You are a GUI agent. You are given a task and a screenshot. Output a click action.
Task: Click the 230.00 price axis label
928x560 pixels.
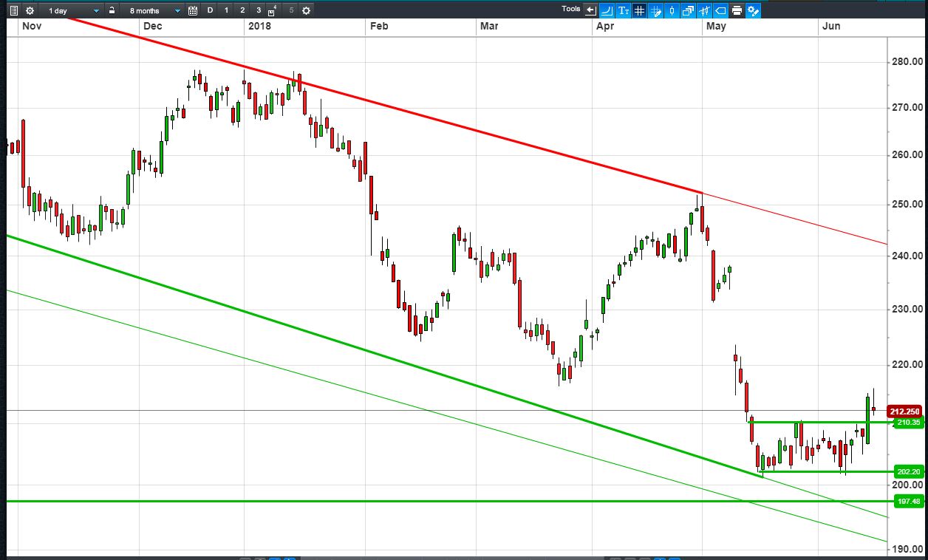point(907,309)
